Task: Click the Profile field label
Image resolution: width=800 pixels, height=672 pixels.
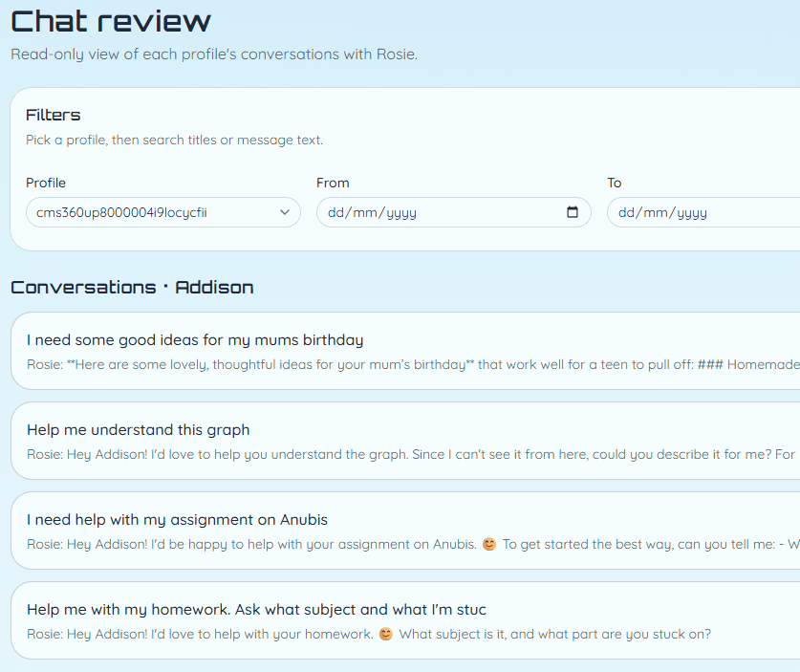Action: [x=46, y=183]
